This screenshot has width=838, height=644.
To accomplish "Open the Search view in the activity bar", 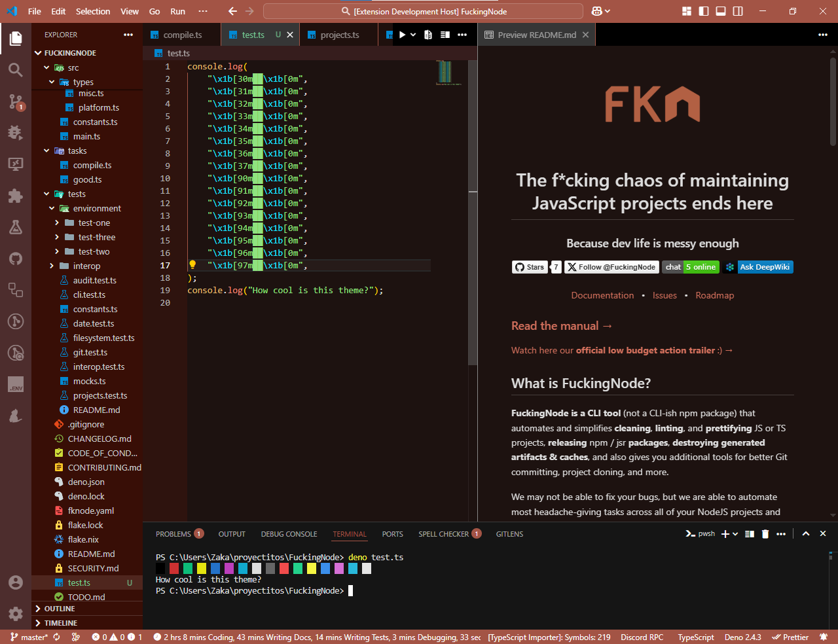I will click(16, 69).
